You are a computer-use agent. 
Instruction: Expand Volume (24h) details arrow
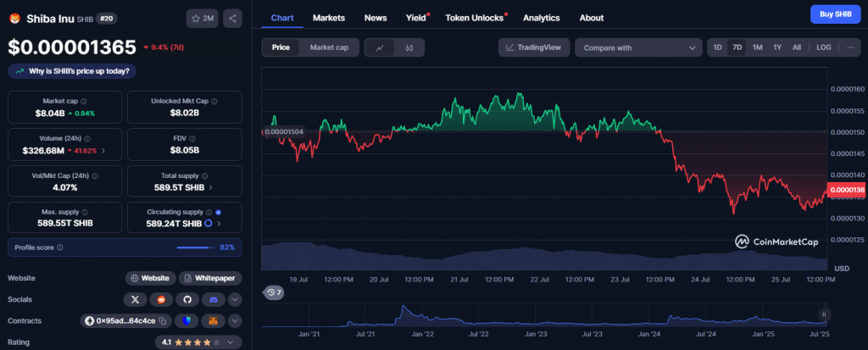click(x=103, y=151)
